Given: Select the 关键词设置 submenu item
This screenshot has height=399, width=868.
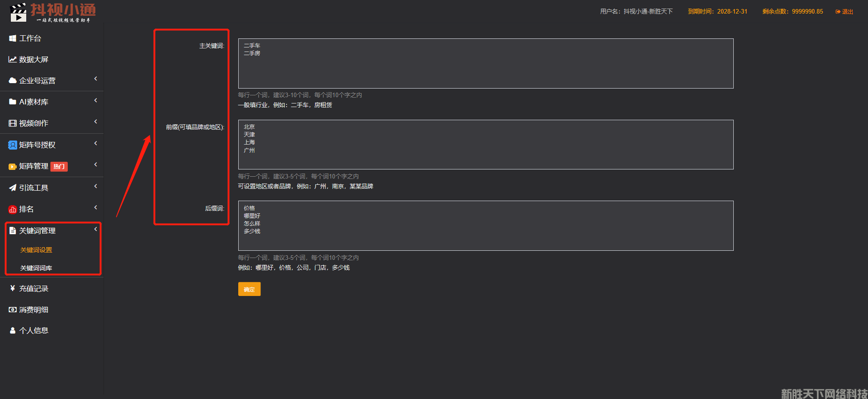Looking at the screenshot, I should [36, 250].
